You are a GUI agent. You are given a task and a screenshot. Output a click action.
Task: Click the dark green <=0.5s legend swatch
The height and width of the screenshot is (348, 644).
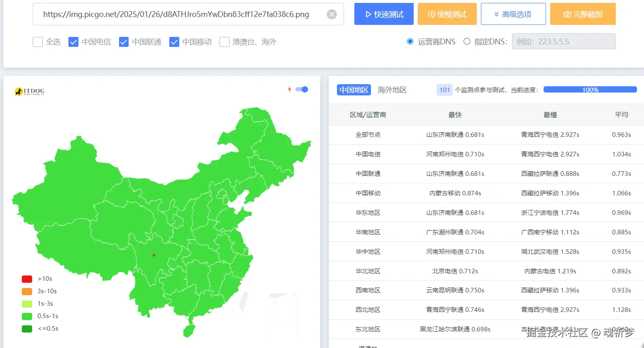(x=27, y=329)
